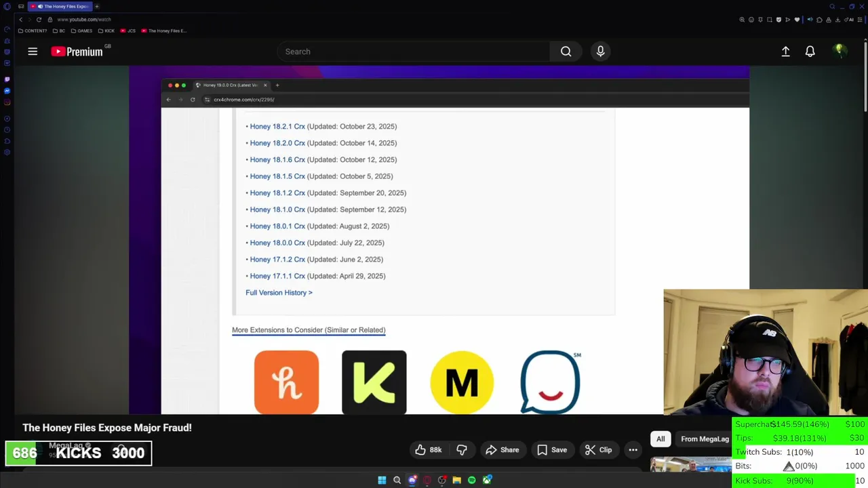Open the recommended video thumbnail under filter chips
The height and width of the screenshot is (488, 868).
click(x=690, y=464)
